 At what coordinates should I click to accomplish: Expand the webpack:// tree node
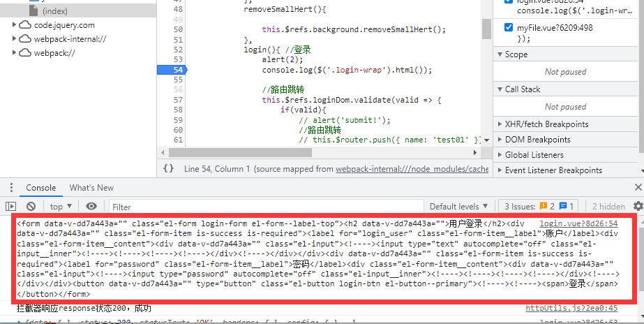(14, 52)
